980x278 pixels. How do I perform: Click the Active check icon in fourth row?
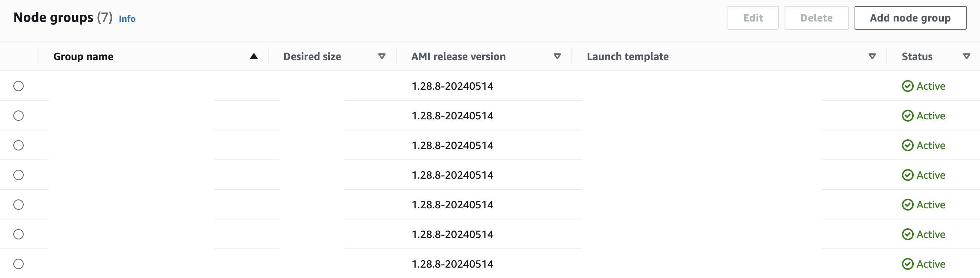pos(907,175)
